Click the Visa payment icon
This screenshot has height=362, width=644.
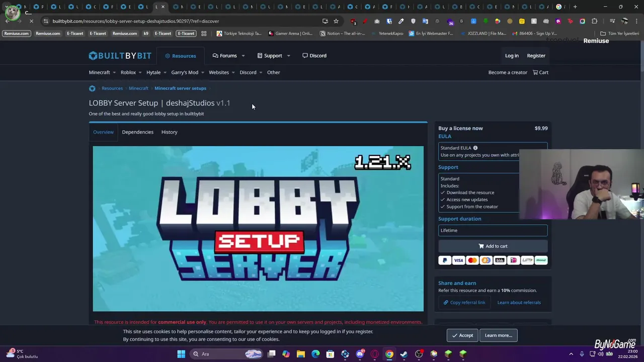coord(458,260)
